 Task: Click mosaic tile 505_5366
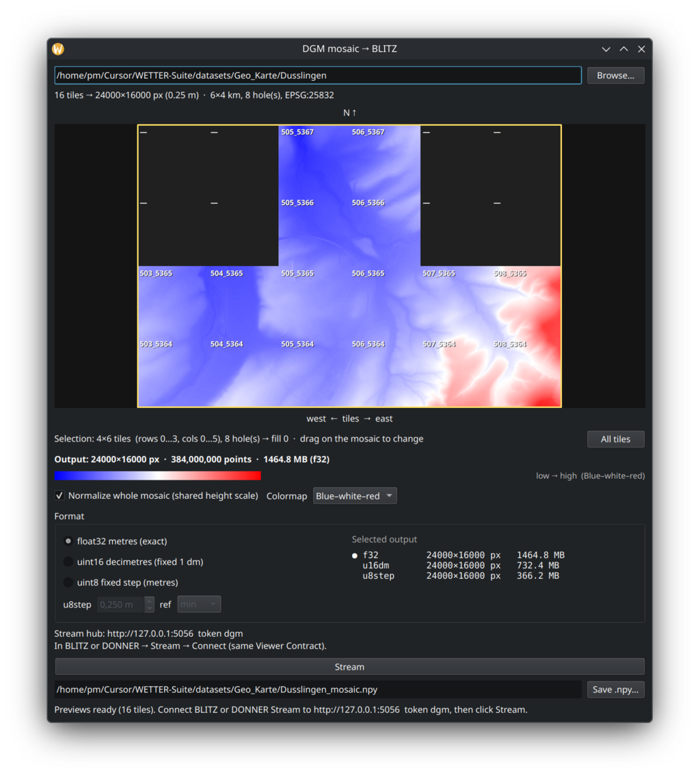point(314,230)
